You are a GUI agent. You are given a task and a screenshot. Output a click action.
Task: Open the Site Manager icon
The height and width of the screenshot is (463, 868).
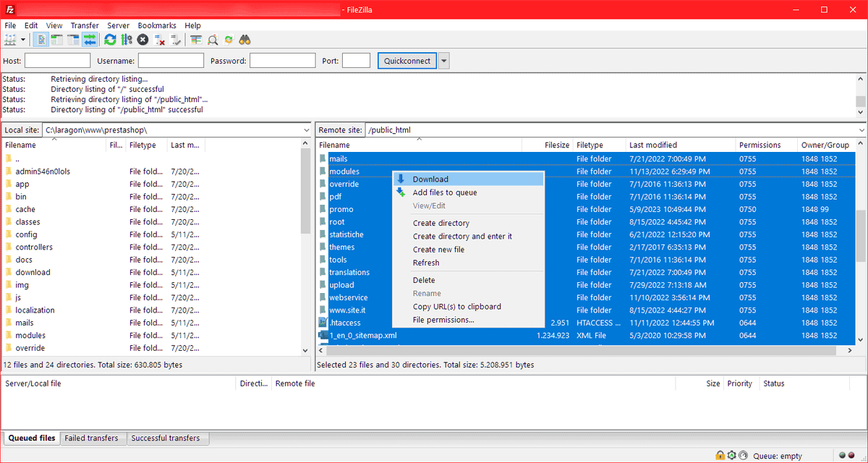click(10, 40)
